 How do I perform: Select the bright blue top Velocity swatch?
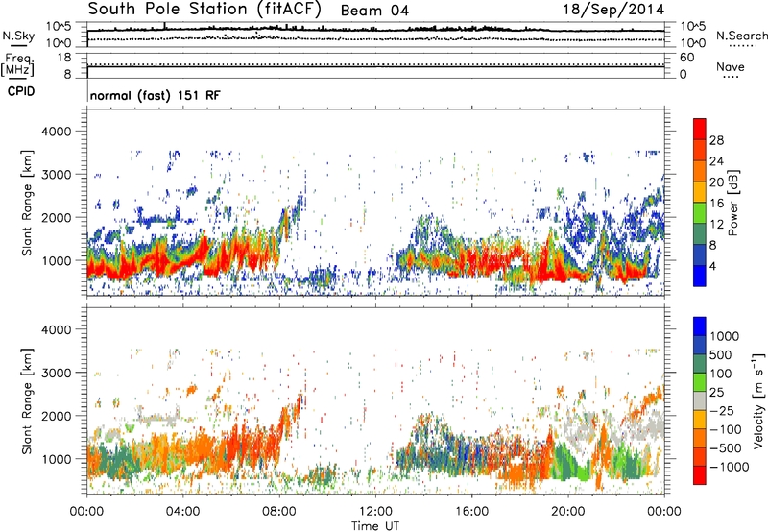point(700,326)
